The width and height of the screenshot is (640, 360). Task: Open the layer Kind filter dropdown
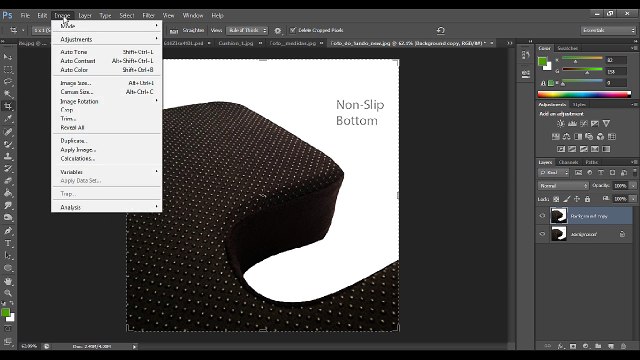(553, 173)
